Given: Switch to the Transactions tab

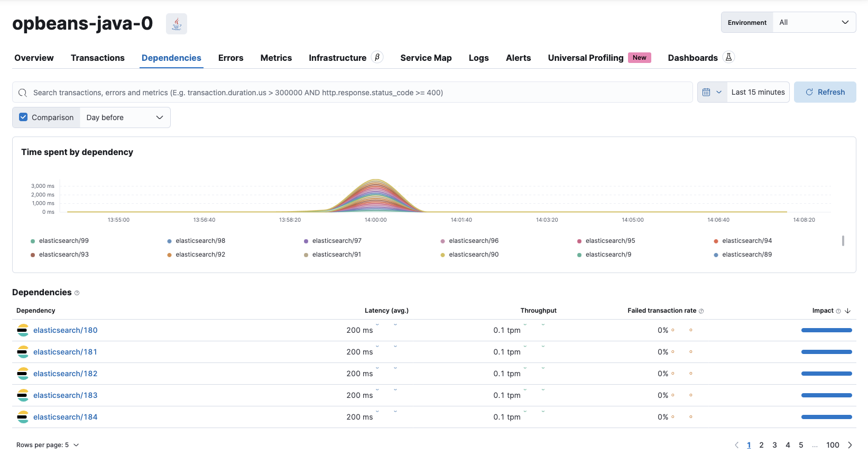Looking at the screenshot, I should 98,58.
